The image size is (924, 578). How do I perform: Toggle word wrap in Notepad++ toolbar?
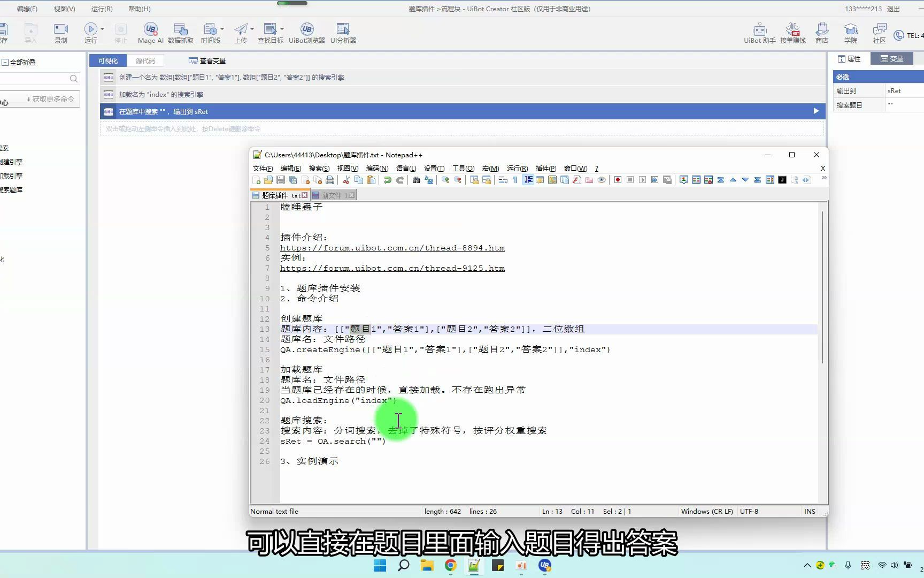click(x=503, y=180)
